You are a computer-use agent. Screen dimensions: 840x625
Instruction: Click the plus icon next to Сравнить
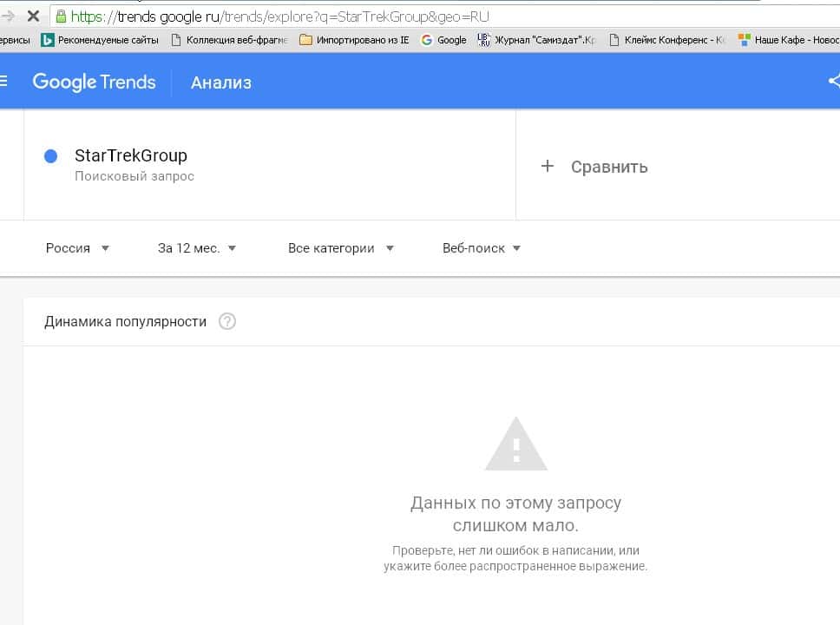click(547, 167)
